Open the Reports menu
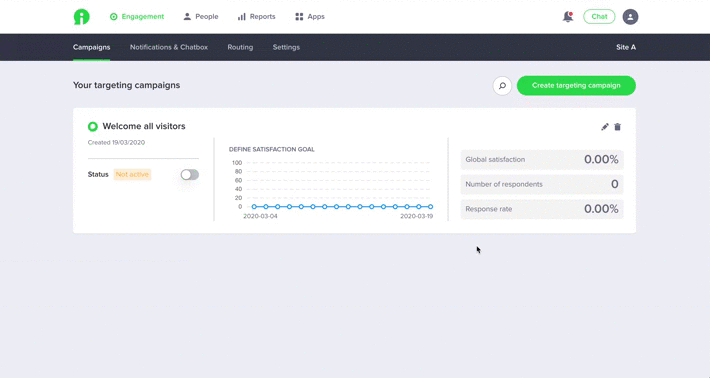This screenshot has height=378, width=710. 256,17
